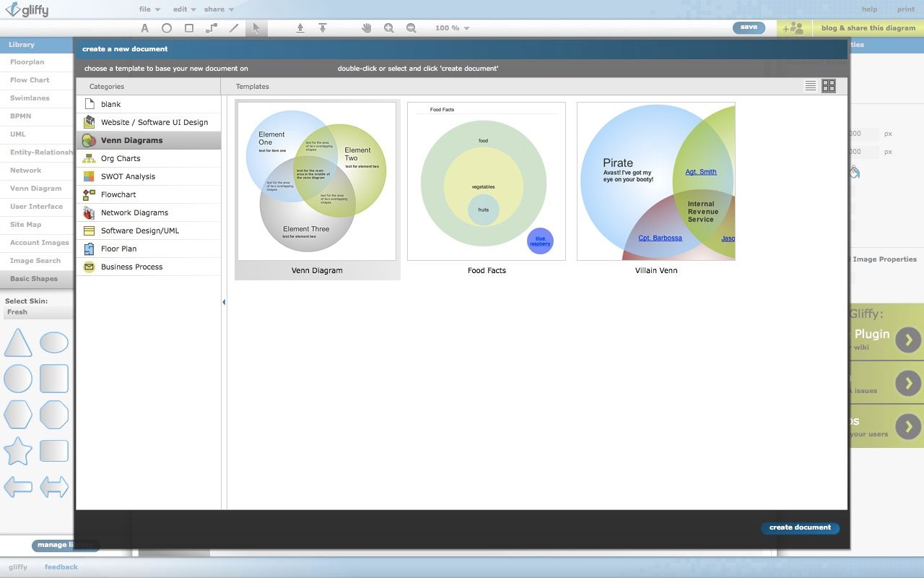Image resolution: width=924 pixels, height=578 pixels.
Task: Choose the Food Facts template thumbnail
Action: 487,181
